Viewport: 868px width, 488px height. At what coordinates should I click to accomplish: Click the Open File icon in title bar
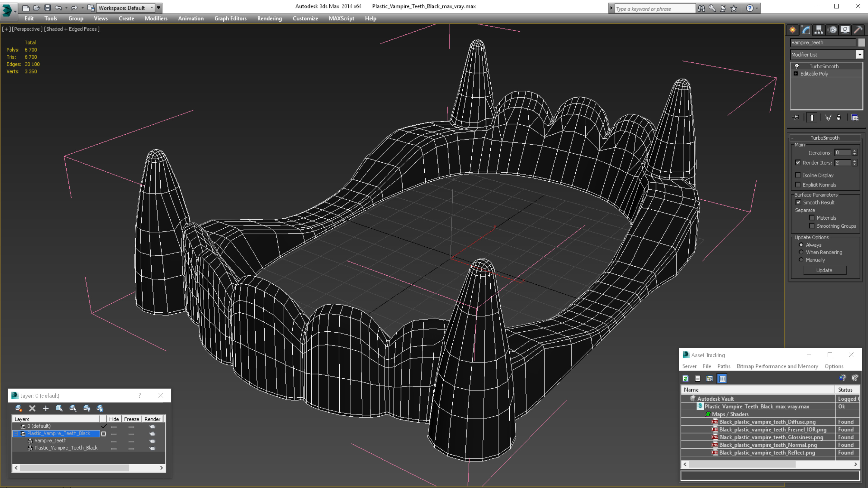[36, 8]
